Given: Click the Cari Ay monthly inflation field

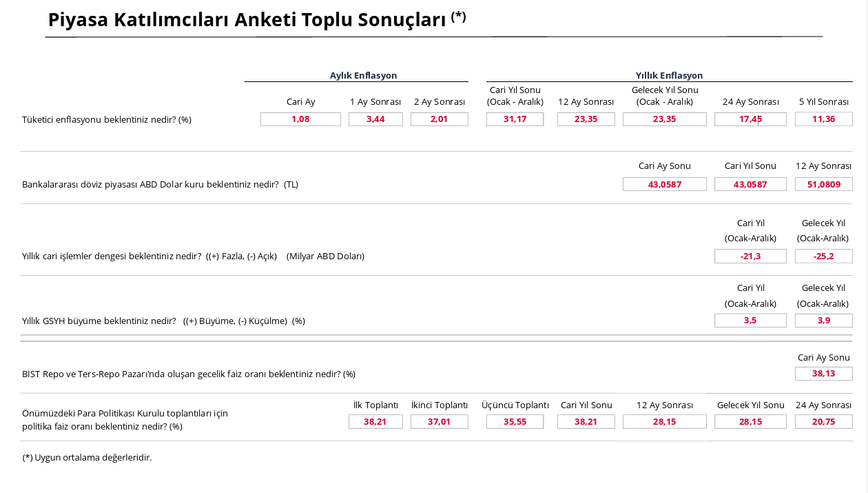Looking at the screenshot, I should tap(300, 119).
